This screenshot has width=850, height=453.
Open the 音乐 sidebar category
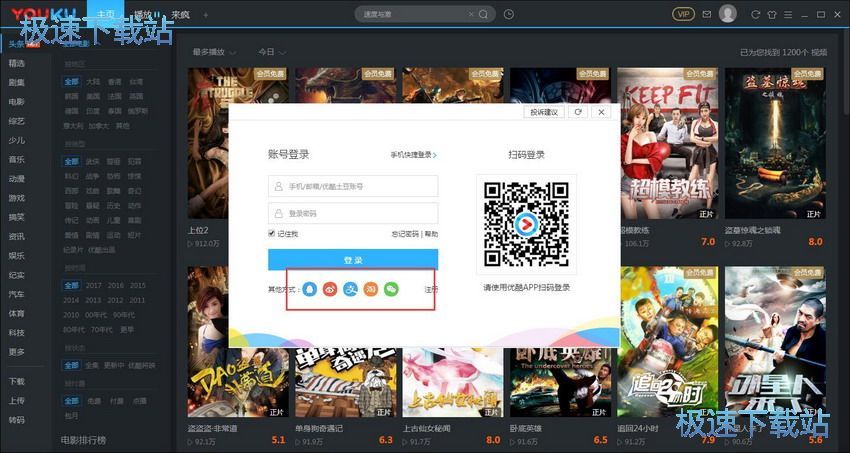tap(17, 160)
